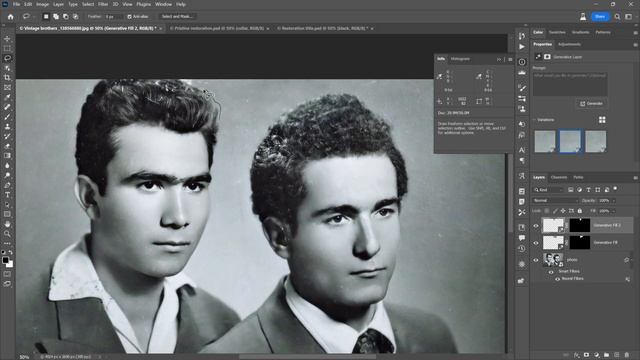Switch to the Adjustments tab

click(x=569, y=44)
